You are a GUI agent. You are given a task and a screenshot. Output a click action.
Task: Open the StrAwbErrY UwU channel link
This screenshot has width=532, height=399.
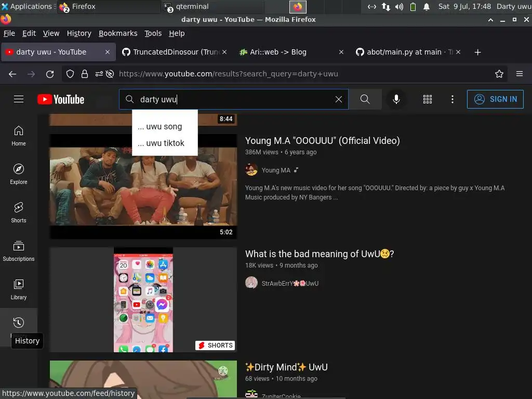(290, 284)
